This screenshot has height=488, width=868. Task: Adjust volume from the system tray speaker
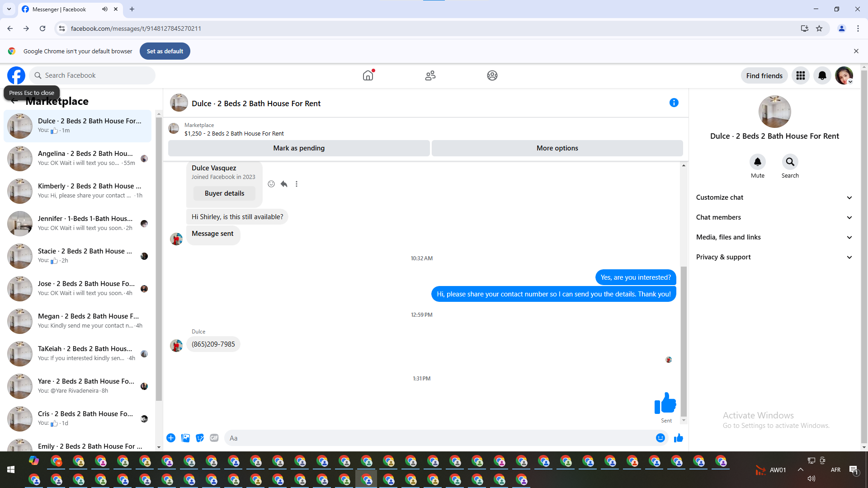click(x=811, y=479)
